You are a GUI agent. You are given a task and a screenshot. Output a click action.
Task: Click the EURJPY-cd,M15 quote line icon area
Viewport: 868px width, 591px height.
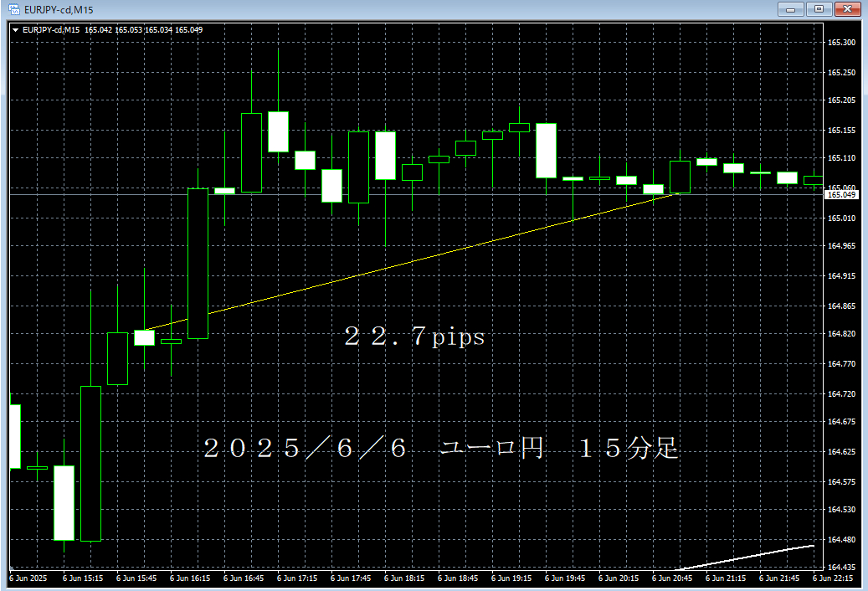[14, 28]
